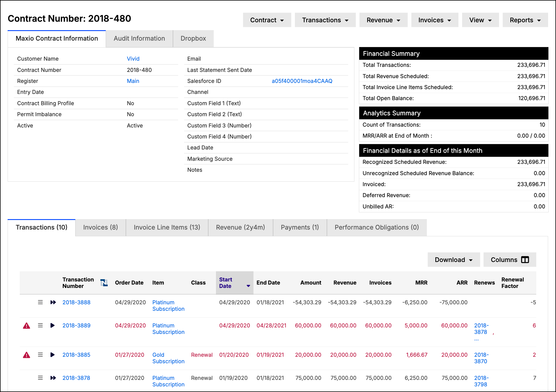This screenshot has width=556, height=392.
Task: Click double-arrow icon for transaction 2018-3878
Action: point(53,378)
